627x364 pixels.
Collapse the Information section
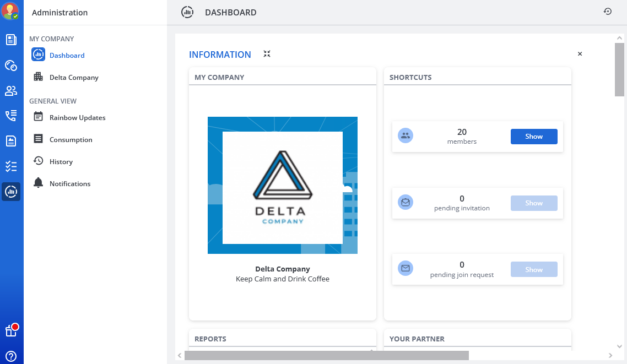tap(267, 54)
